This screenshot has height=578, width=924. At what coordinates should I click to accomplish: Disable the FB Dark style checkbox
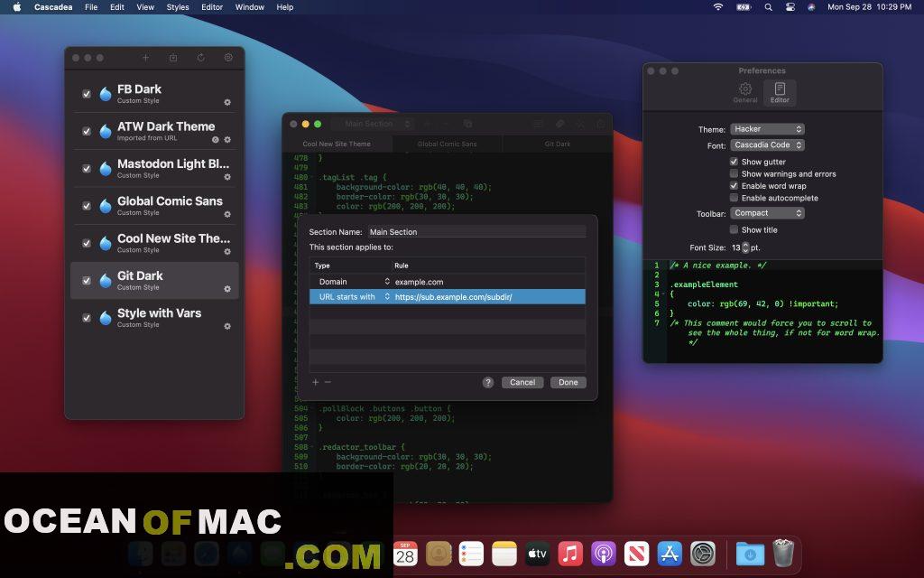pyautogui.click(x=87, y=94)
